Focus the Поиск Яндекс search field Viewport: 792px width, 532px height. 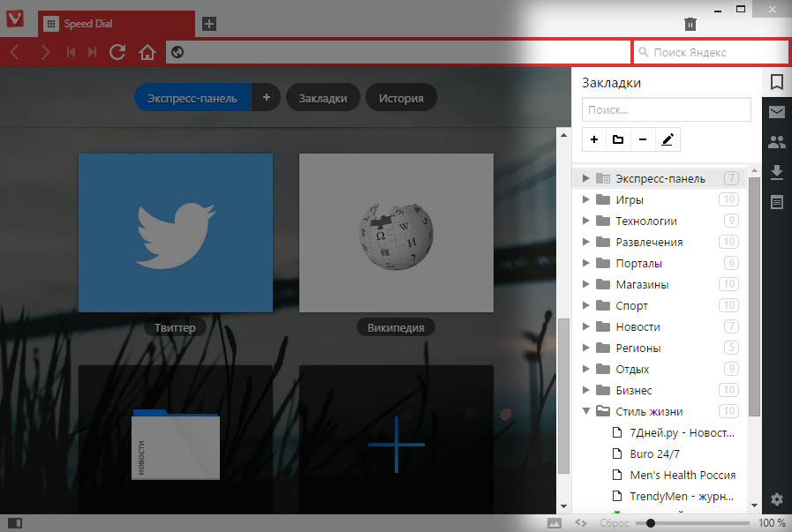pyautogui.click(x=711, y=52)
